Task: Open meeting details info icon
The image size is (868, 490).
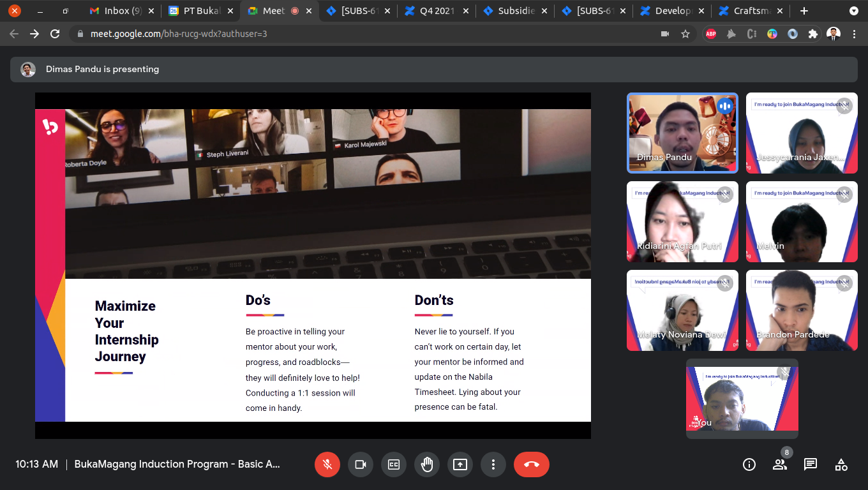Action: pyautogui.click(x=749, y=464)
